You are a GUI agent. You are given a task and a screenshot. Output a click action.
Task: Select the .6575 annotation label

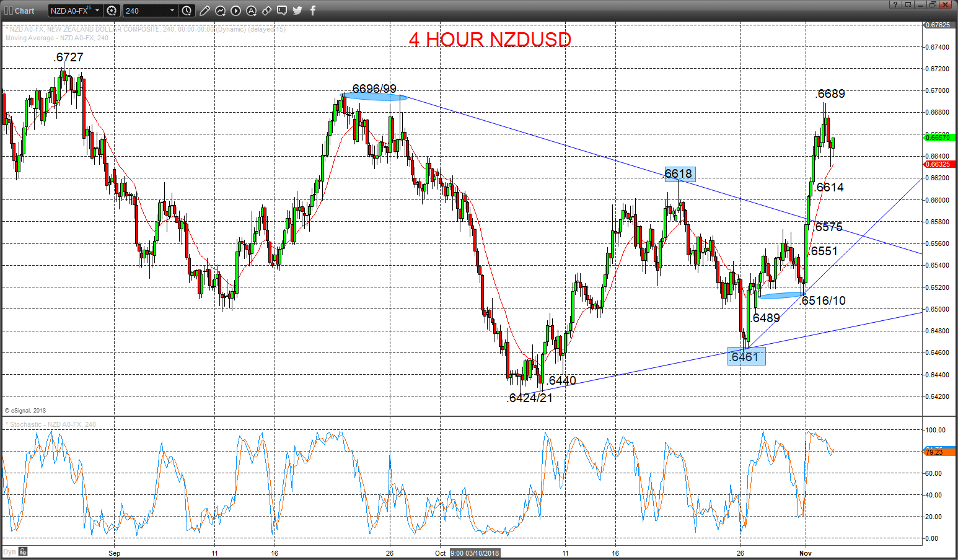(x=828, y=227)
